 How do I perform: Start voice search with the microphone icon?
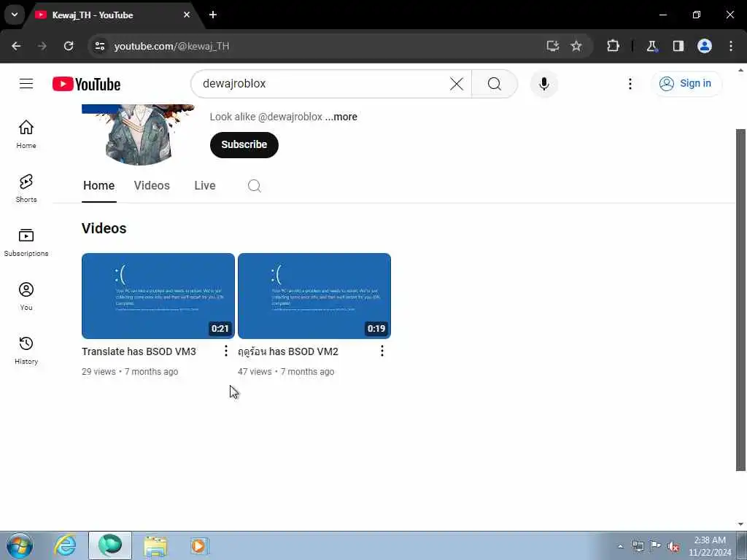[543, 84]
